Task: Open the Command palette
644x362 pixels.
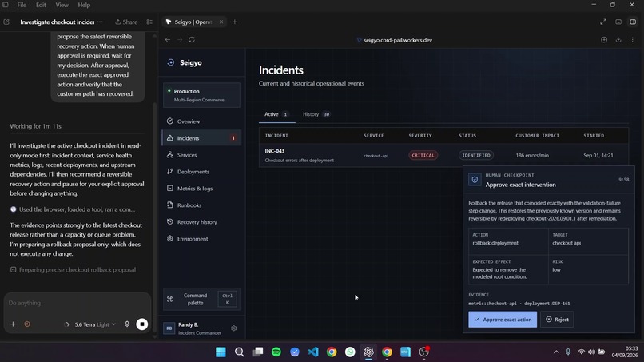Action: tap(201, 299)
